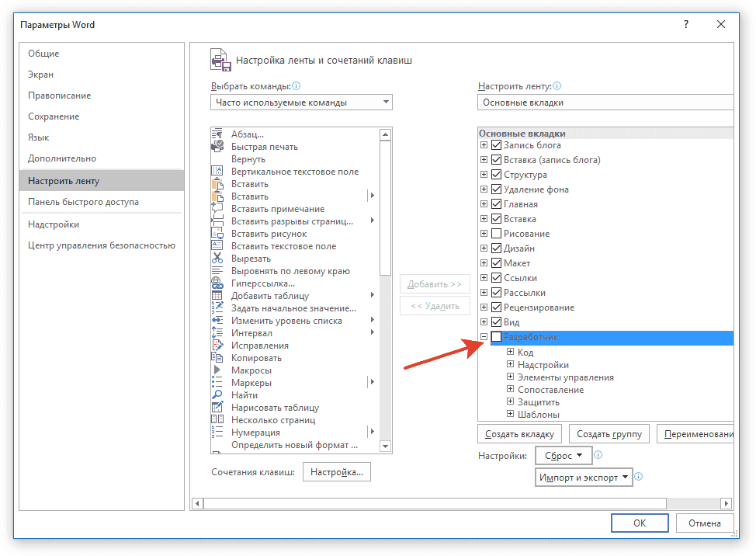Open the Дополнительно settings category
This screenshot has height=556, width=756.
(102, 158)
